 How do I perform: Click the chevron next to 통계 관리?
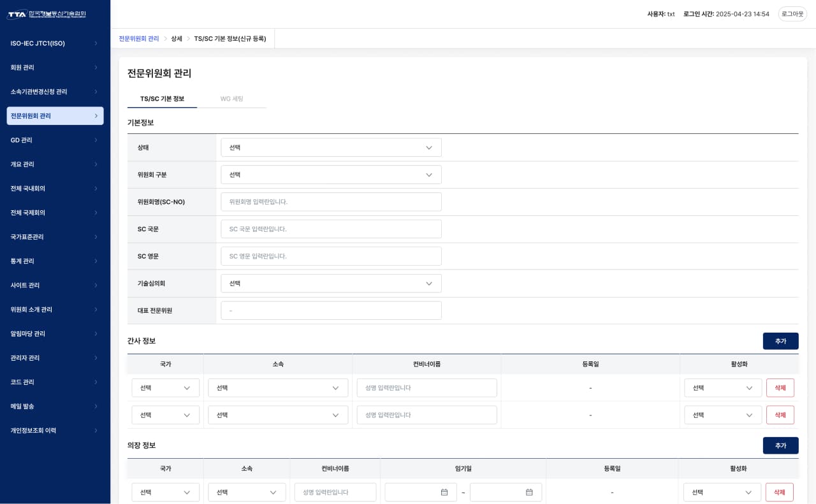click(96, 261)
